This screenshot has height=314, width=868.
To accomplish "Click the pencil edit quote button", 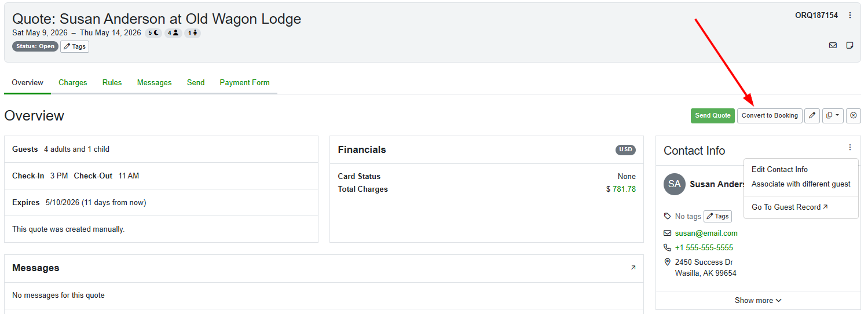I will coord(812,115).
